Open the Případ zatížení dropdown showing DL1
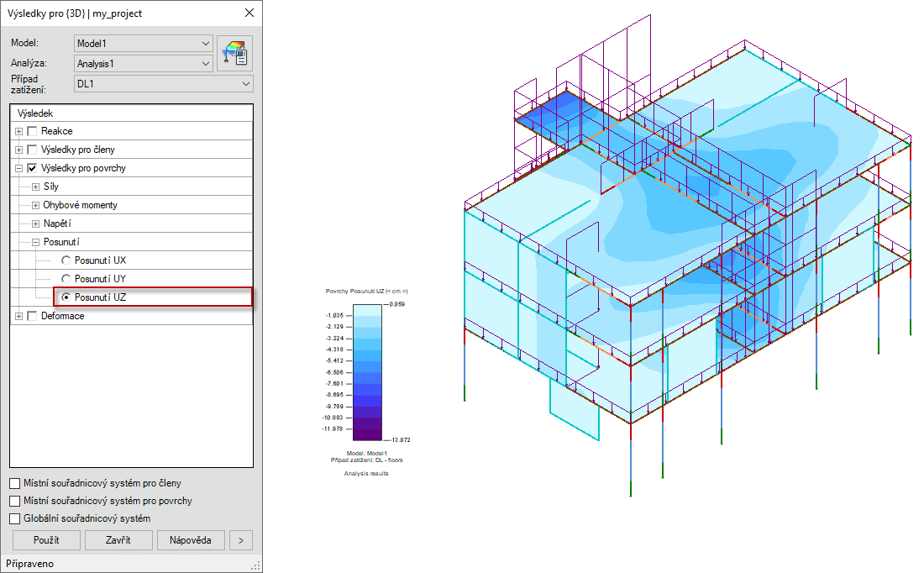 [x=164, y=84]
